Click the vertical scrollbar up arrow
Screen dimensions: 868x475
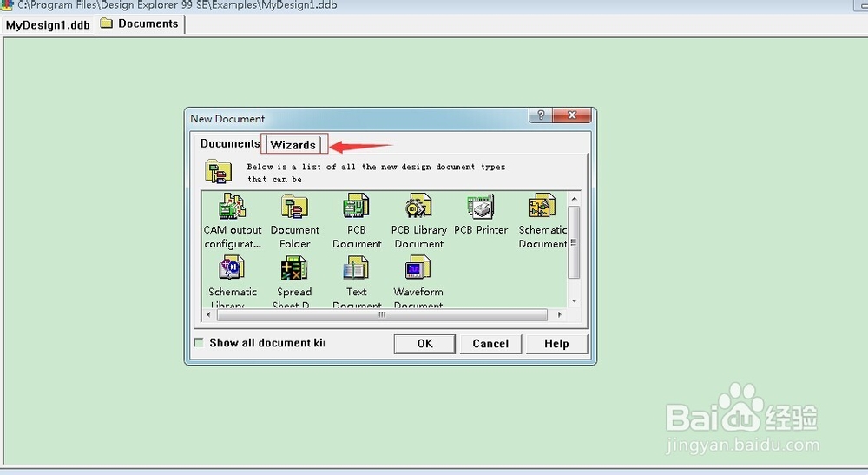pyautogui.click(x=574, y=199)
